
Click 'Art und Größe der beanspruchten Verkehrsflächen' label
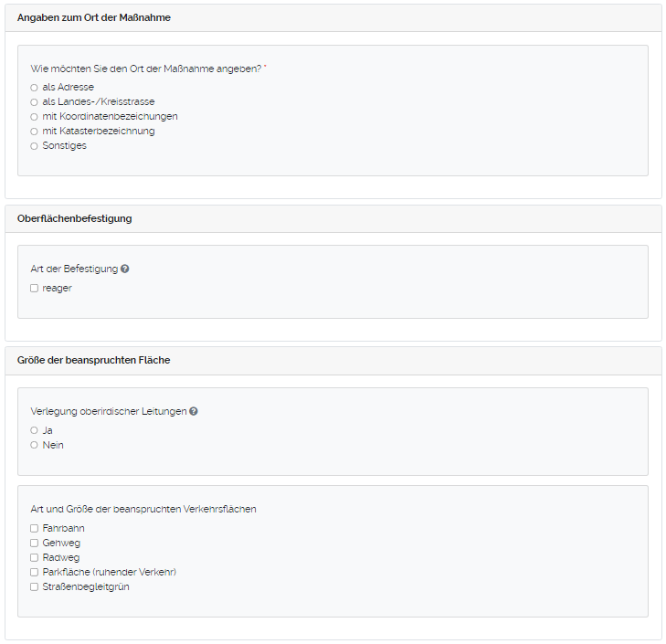coord(143,509)
